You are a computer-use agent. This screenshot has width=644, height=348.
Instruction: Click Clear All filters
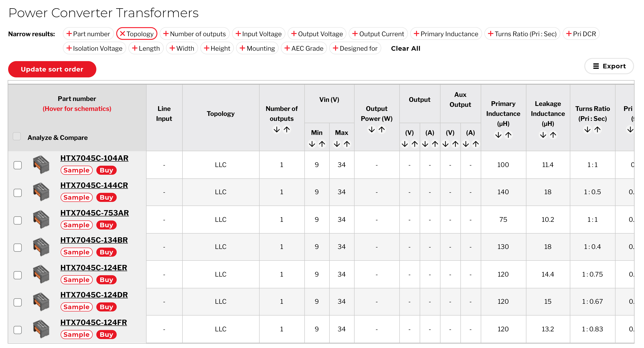point(406,49)
